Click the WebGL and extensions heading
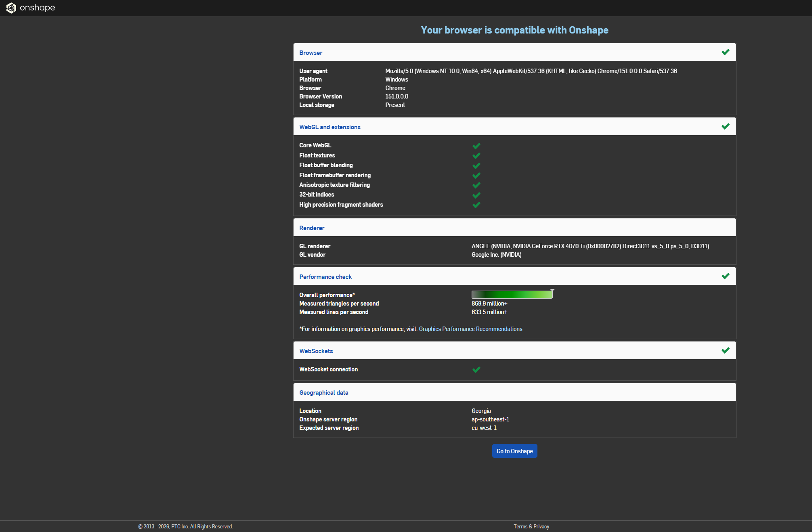The width and height of the screenshot is (812, 532). (x=330, y=127)
